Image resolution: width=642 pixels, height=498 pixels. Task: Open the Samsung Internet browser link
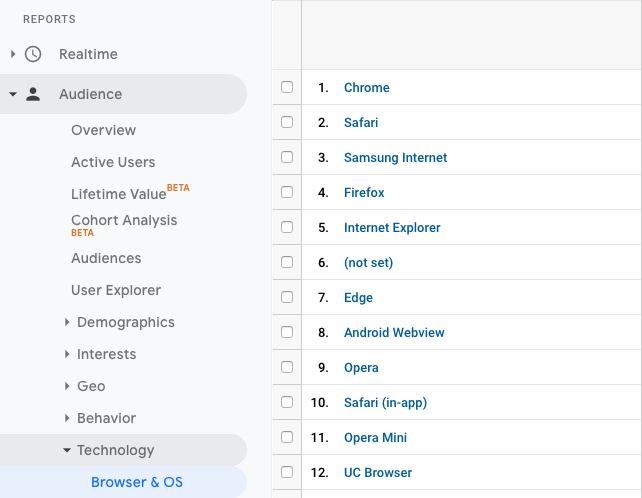[x=395, y=157]
